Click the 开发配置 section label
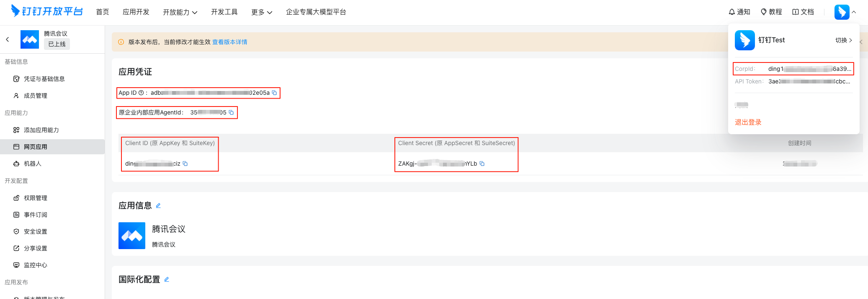The width and height of the screenshot is (868, 299). 16,181
